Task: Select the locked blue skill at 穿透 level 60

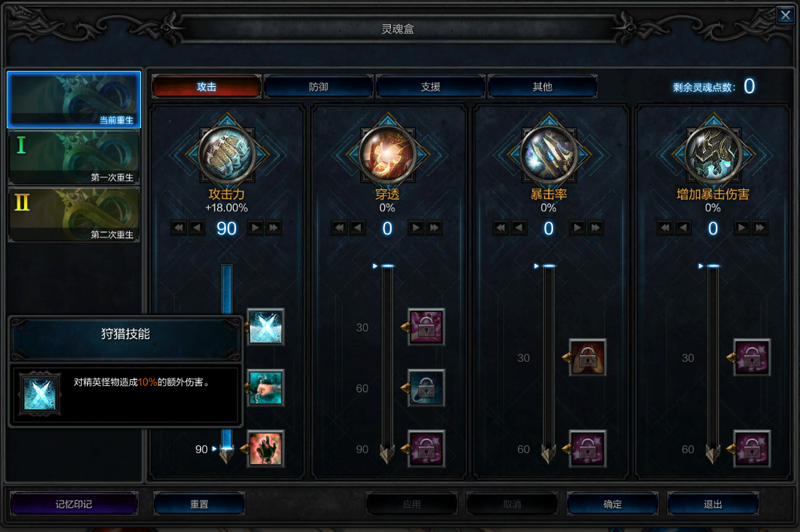Action: pos(427,387)
